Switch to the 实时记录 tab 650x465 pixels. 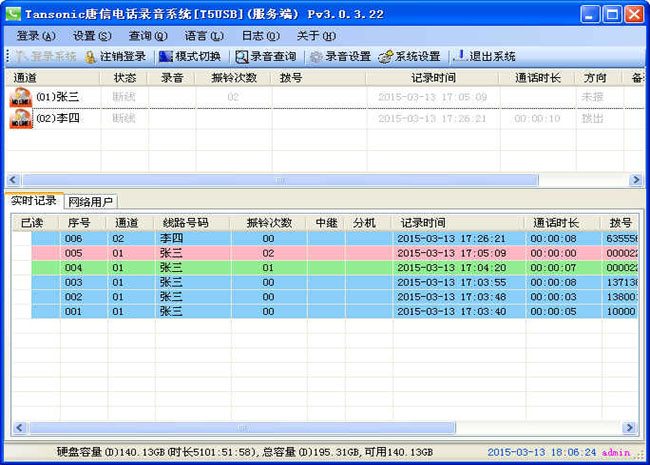(34, 201)
